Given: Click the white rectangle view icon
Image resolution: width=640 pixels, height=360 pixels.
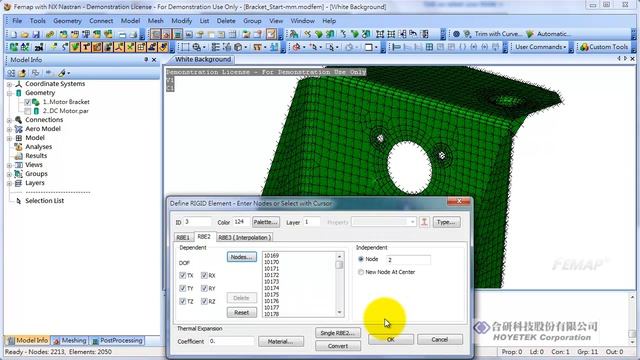Looking at the screenshot, I should (x=369, y=47).
